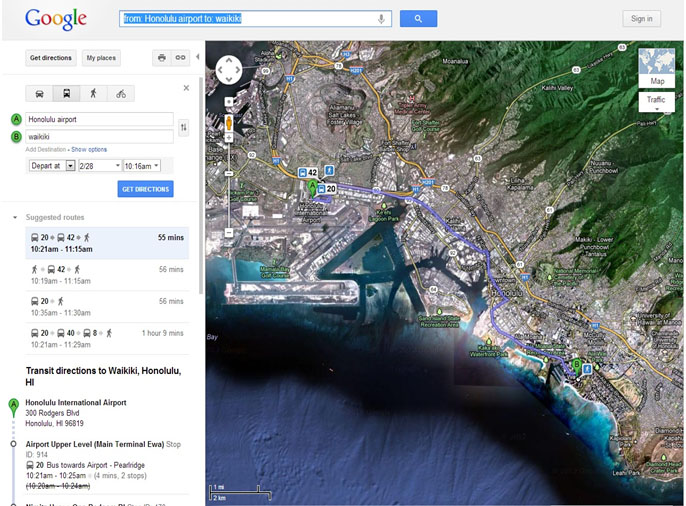Click the bus 42 label on map
This screenshot has width=686, height=506.
pos(308,172)
